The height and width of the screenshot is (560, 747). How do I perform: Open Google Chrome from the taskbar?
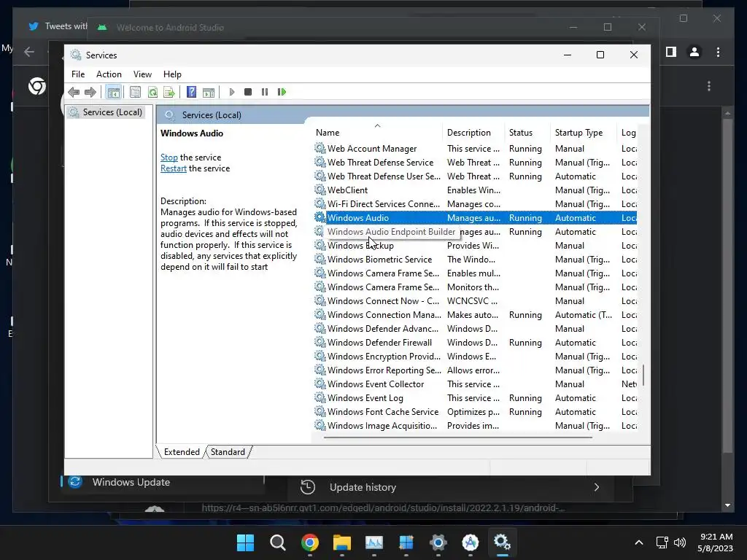tap(309, 542)
